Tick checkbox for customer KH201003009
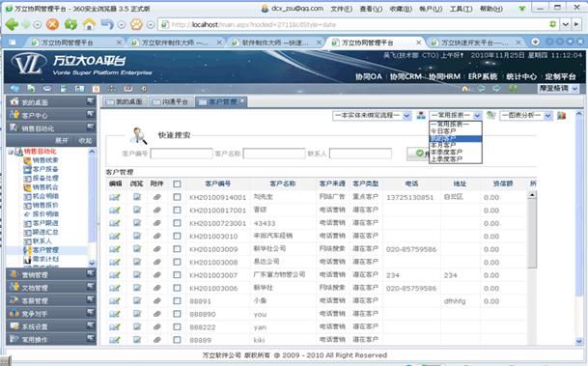 [x=177, y=249]
